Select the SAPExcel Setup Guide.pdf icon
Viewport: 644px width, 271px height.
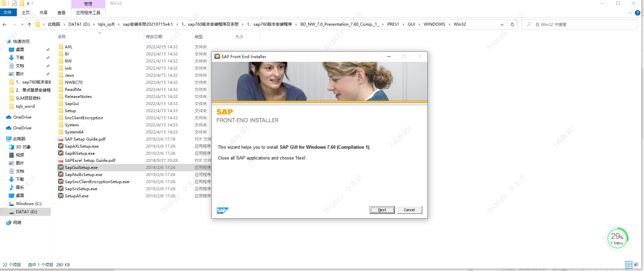pos(61,160)
